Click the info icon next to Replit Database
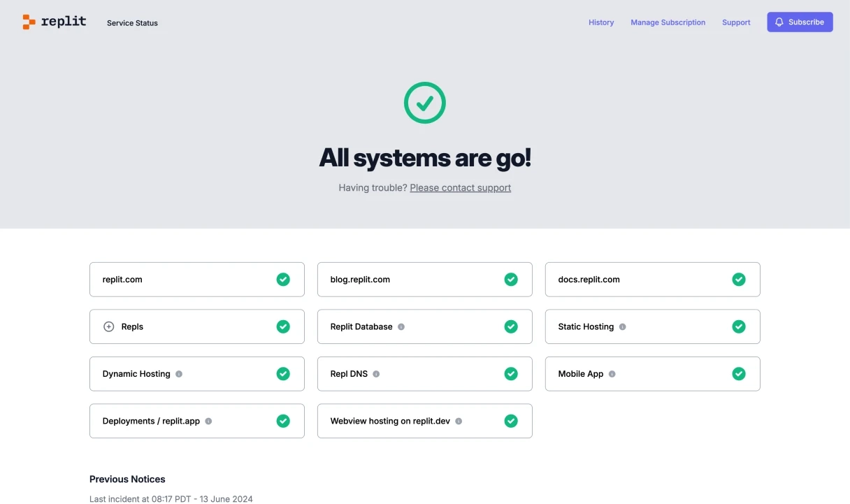 (x=401, y=326)
